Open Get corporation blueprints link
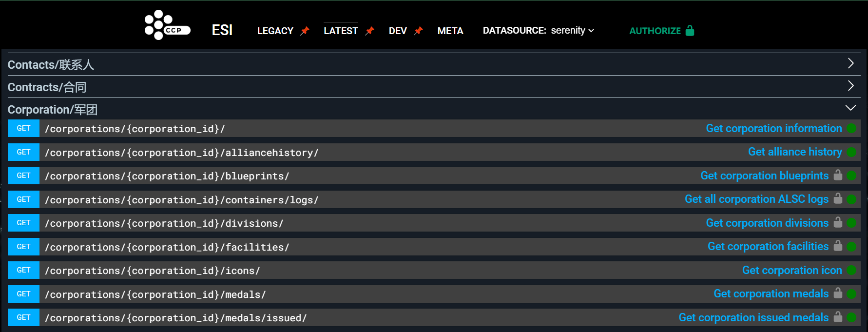 (764, 176)
